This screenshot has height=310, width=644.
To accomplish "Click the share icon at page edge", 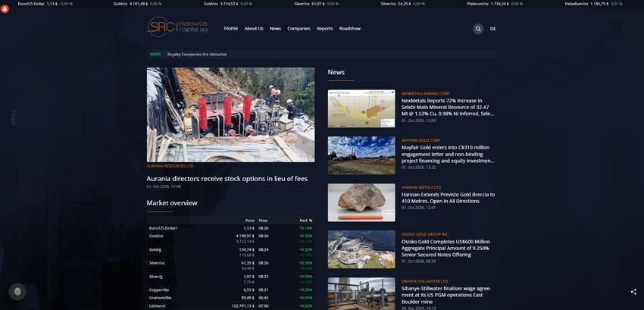I will coord(633,292).
